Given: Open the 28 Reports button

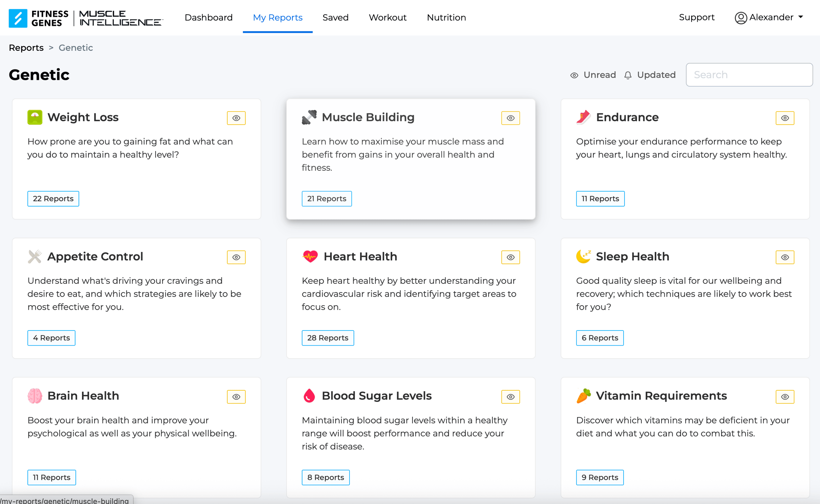Looking at the screenshot, I should point(327,338).
